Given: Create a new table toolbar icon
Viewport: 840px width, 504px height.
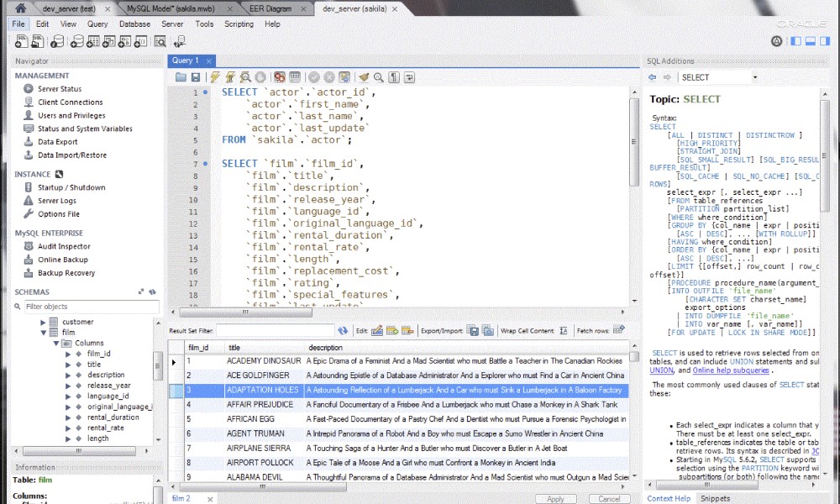Looking at the screenshot, I should (93, 41).
